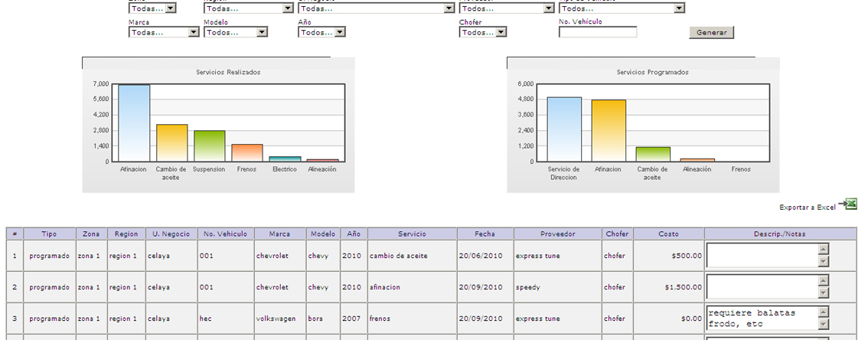868x340 pixels.
Task: Click Servicio de Direccion bar in Servicios Programados
Action: (x=564, y=129)
